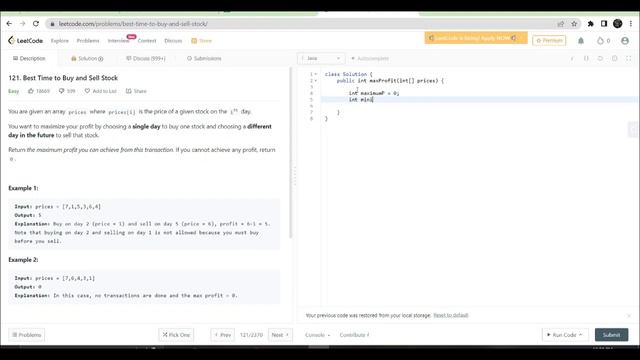
Task: Click Add to List
Action: point(100,91)
